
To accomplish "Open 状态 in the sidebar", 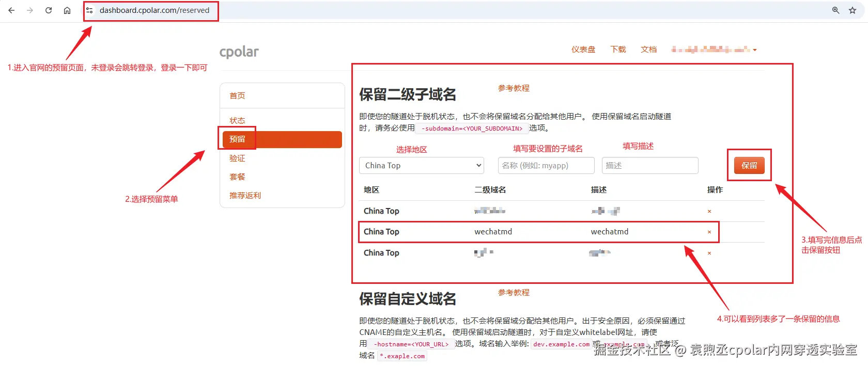I will coord(237,120).
